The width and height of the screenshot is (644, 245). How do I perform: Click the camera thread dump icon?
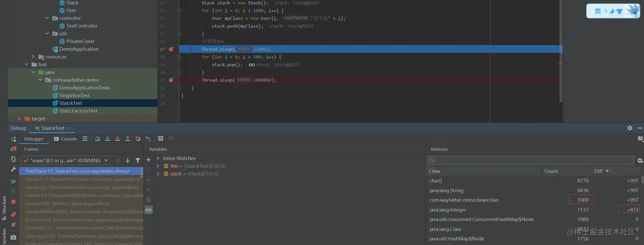14,237
